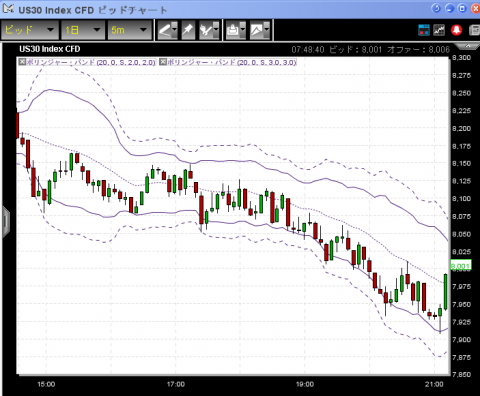Click the 17:00 time axis label

pos(176,384)
